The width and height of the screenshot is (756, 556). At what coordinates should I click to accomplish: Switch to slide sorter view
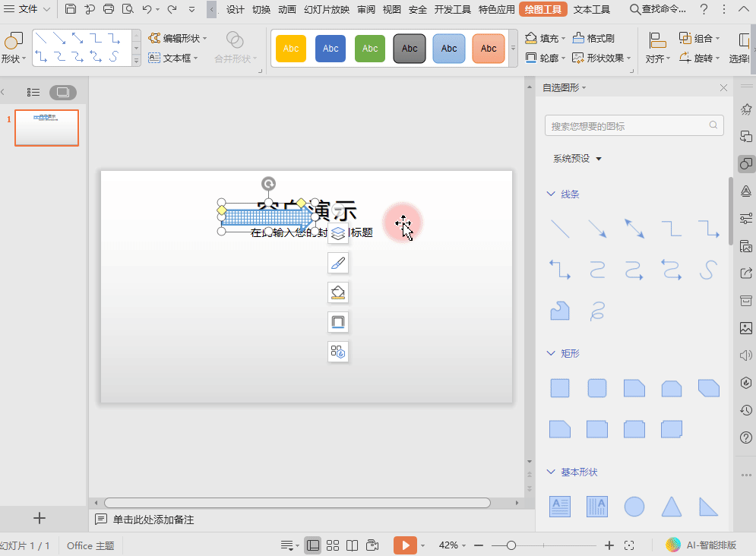pyautogui.click(x=333, y=545)
